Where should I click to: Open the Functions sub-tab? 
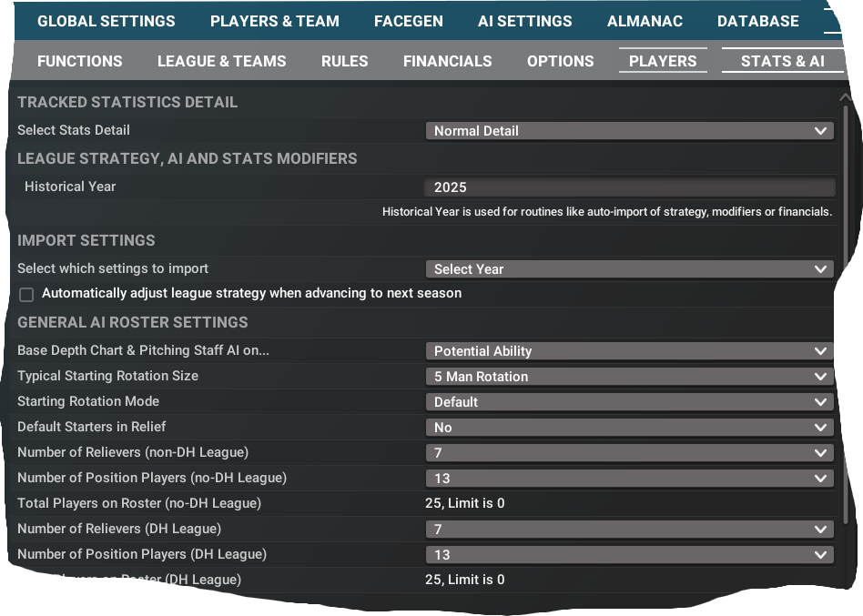click(x=79, y=61)
